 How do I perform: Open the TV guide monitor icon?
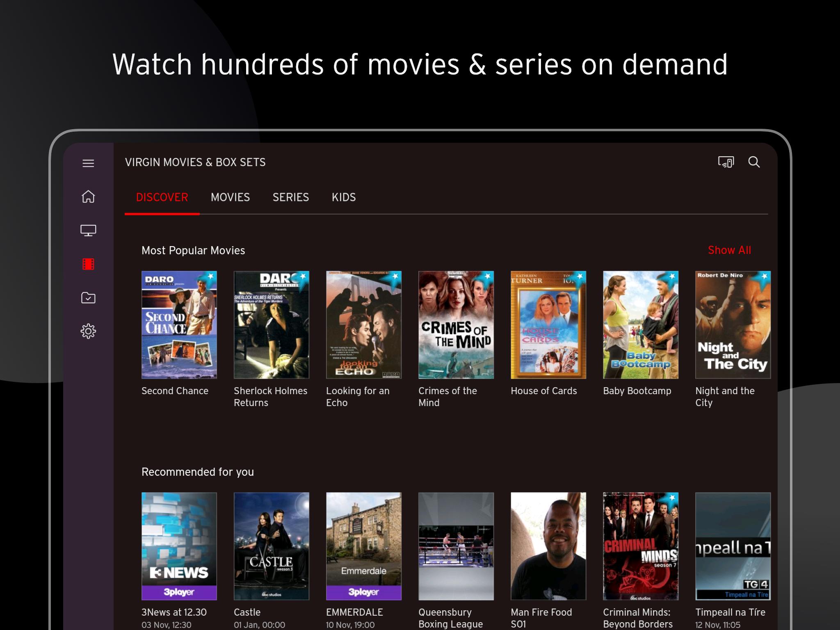(88, 231)
